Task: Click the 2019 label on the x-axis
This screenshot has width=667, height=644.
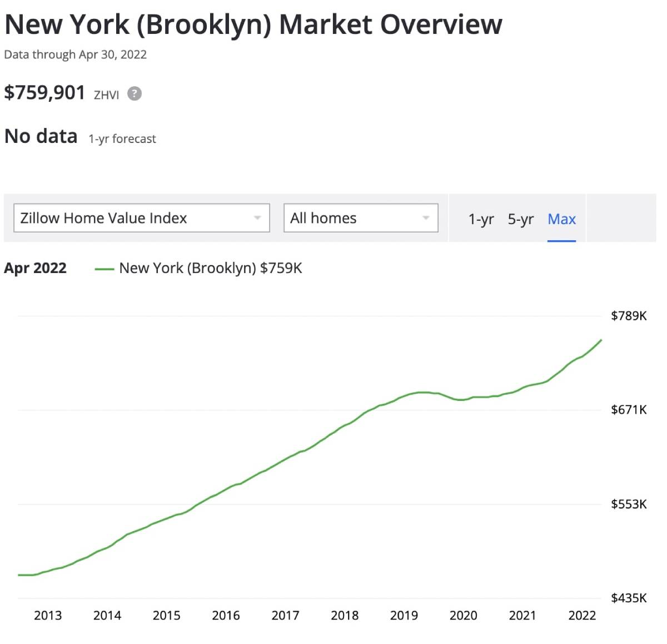Action: coord(404,616)
